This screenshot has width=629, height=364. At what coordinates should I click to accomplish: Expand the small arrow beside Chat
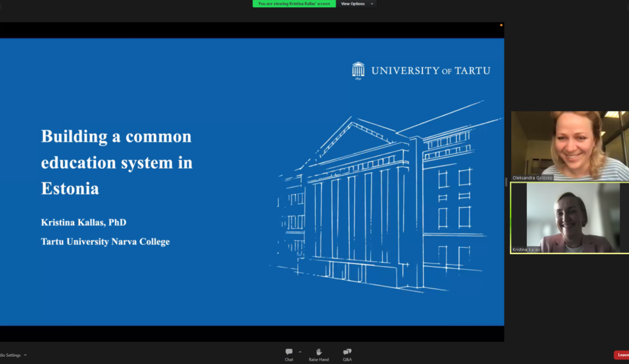pos(300,351)
